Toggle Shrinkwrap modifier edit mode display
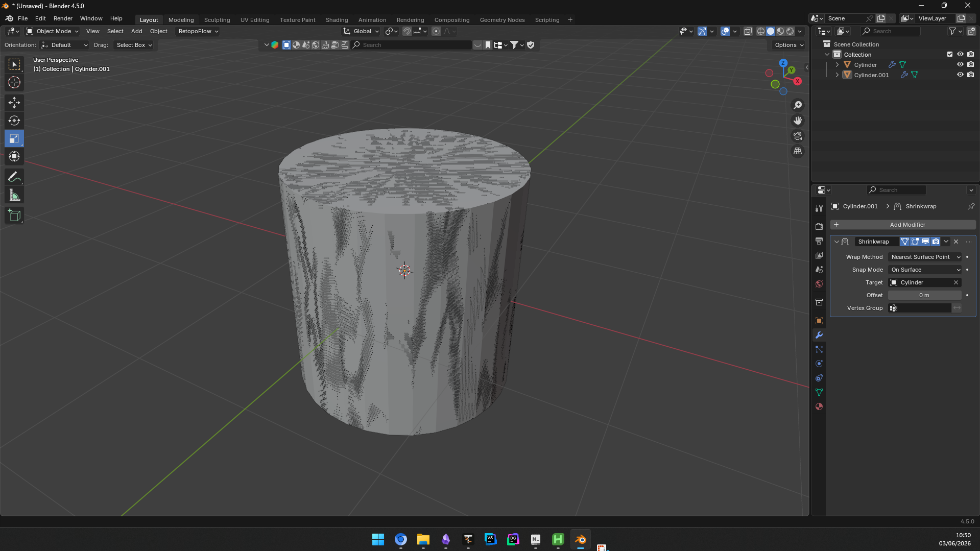 pos(915,242)
